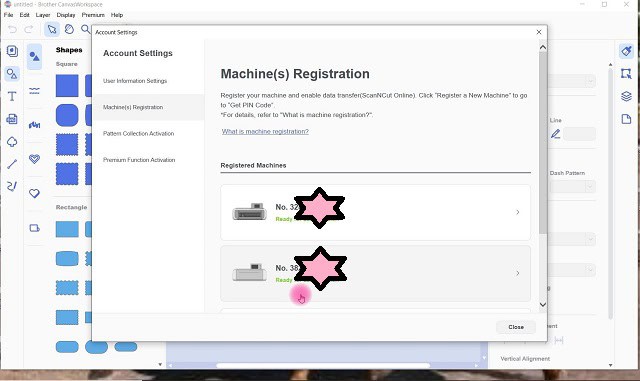The width and height of the screenshot is (640, 381).
Task: Select Machine(s) Registration in settings sidebar
Action: coord(149,107)
